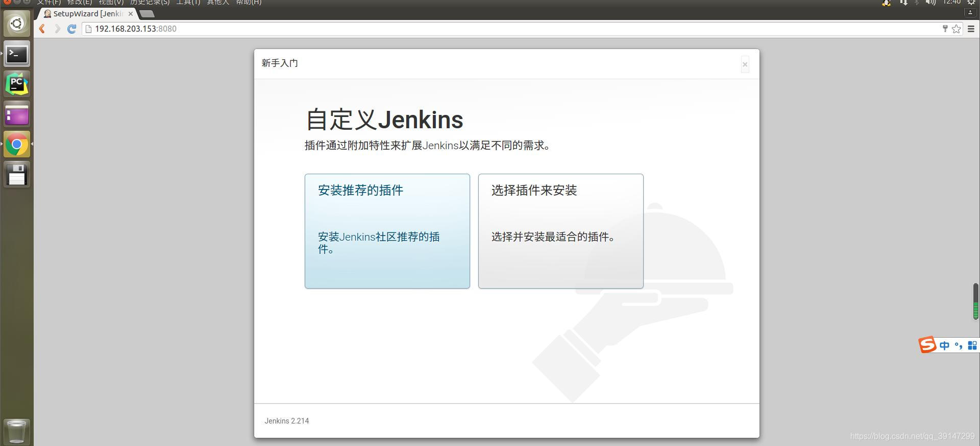Open the system settings gear menu
Image resolution: width=980 pixels, height=446 pixels.
971,3
